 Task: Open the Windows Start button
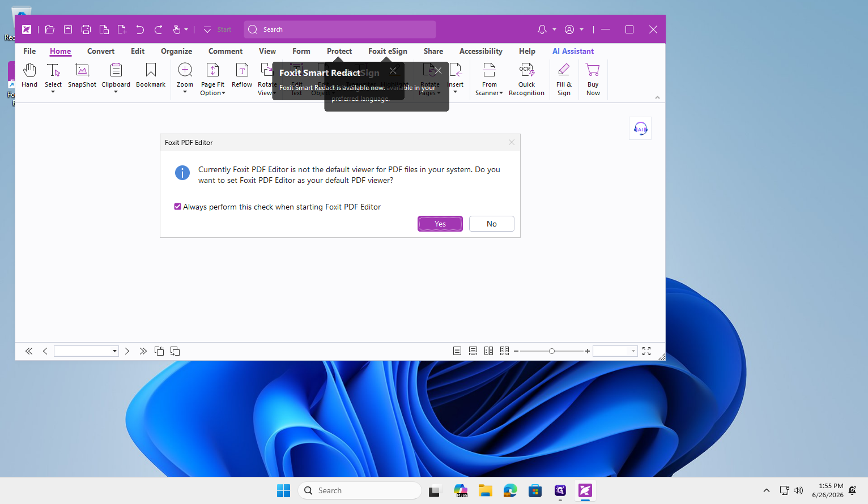point(283,490)
